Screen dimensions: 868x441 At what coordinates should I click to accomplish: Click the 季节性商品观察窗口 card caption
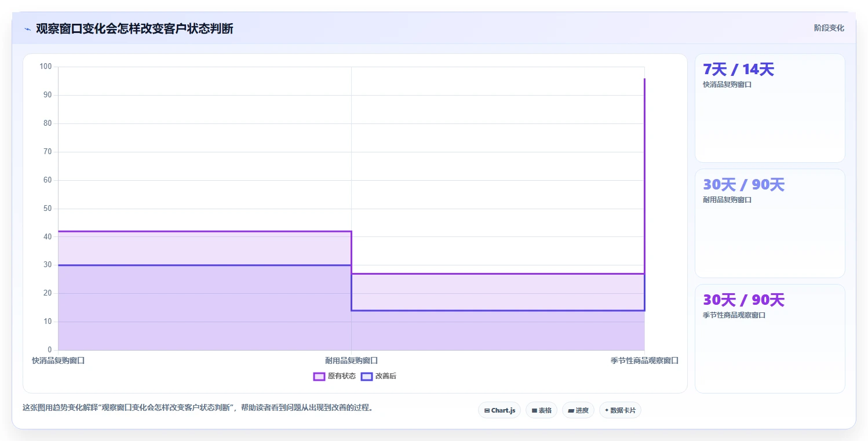point(734,315)
